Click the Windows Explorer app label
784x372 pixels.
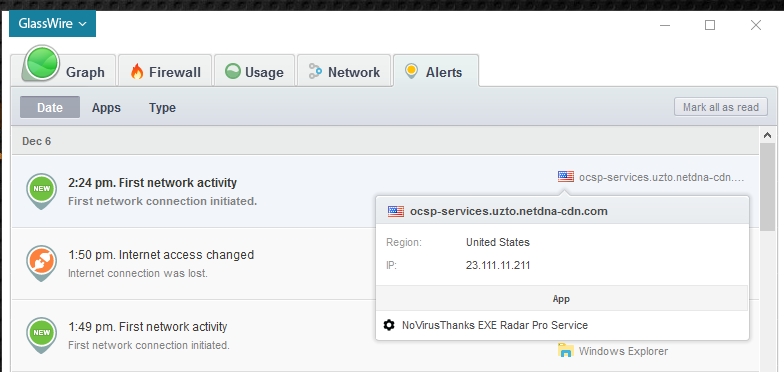pyautogui.click(x=623, y=352)
